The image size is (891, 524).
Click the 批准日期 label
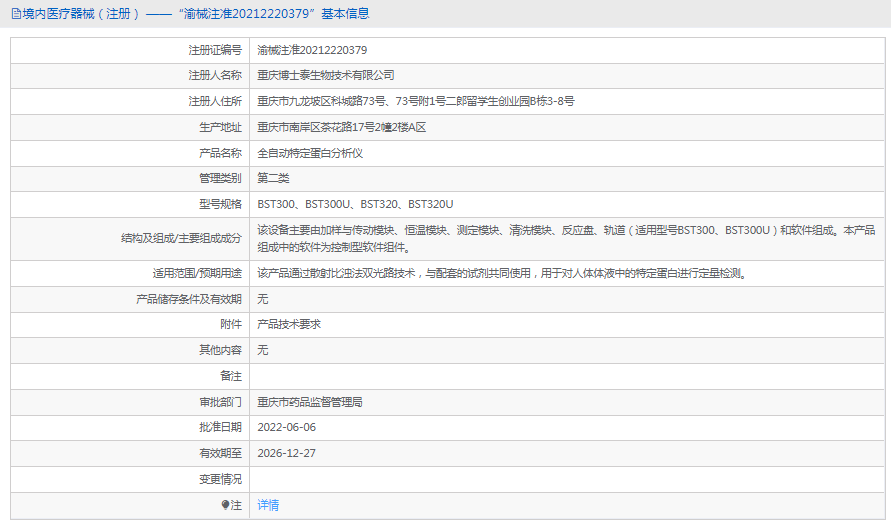(x=220, y=427)
